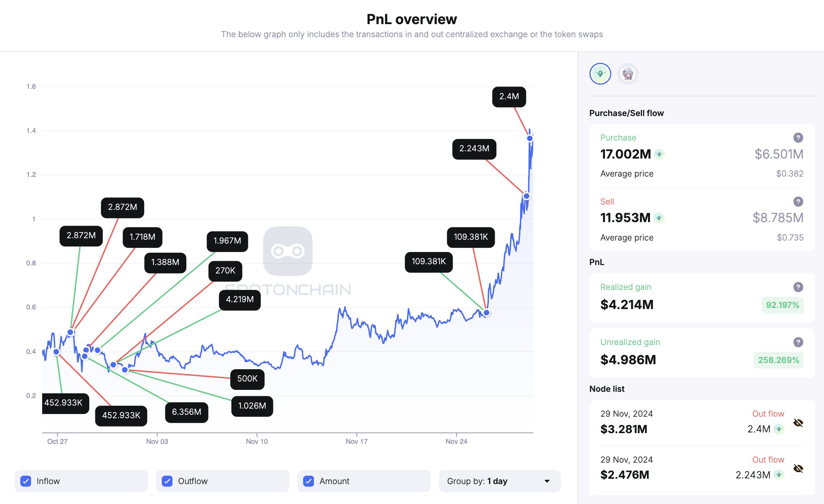Click the Sell help question mark icon
Screen dimensions: 824x504
tap(798, 201)
